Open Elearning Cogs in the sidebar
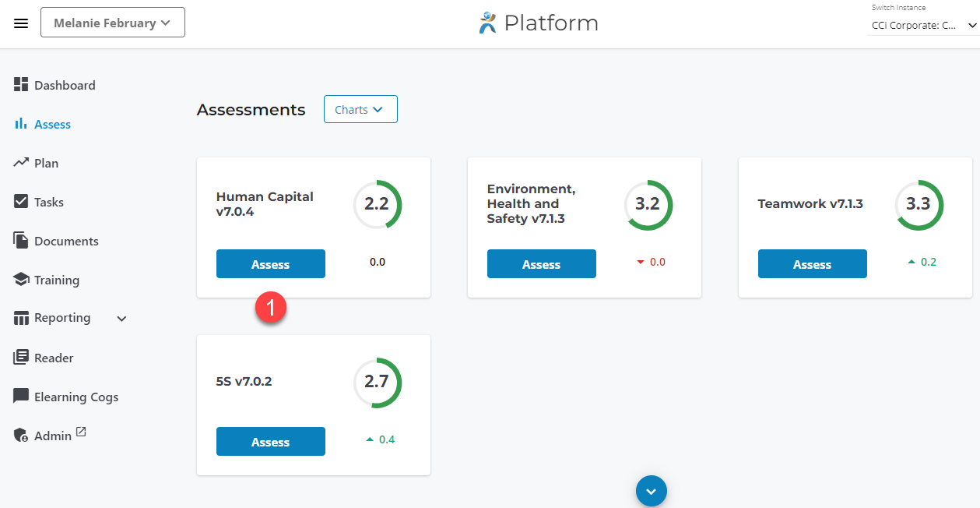The height and width of the screenshot is (508, 980). coord(76,397)
